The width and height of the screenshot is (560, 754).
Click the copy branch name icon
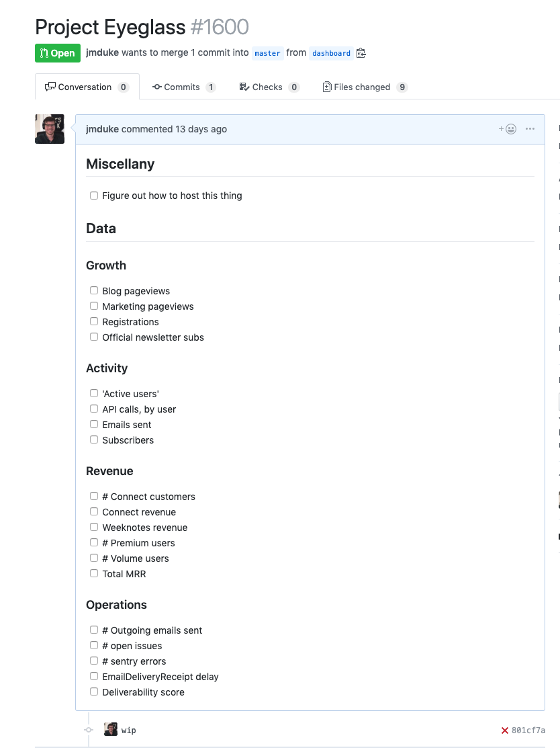pyautogui.click(x=361, y=53)
